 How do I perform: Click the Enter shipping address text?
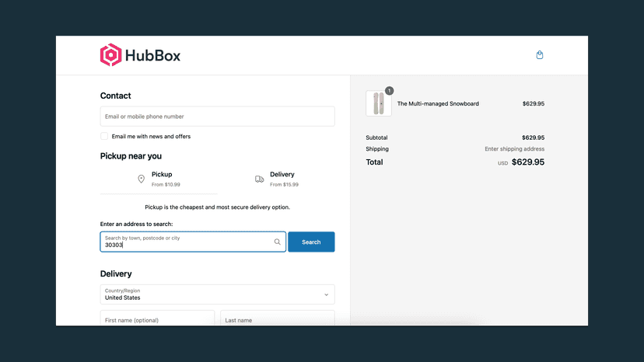515,149
